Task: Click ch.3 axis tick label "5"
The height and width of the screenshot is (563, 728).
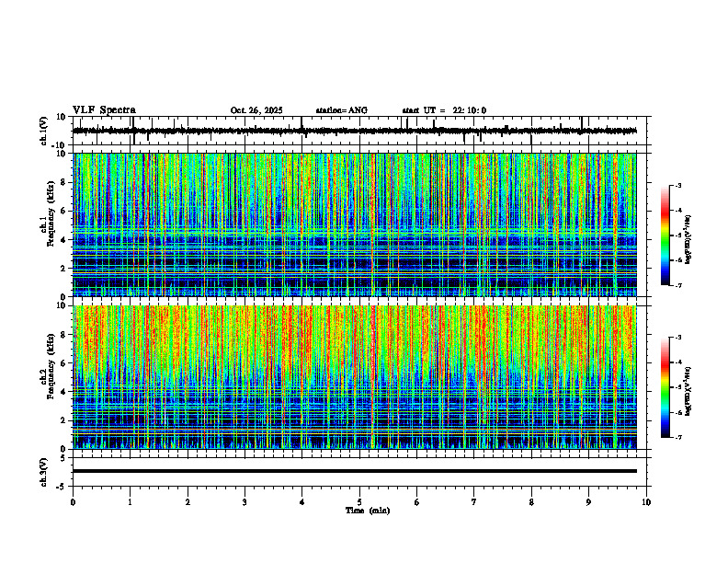Action: (63, 458)
